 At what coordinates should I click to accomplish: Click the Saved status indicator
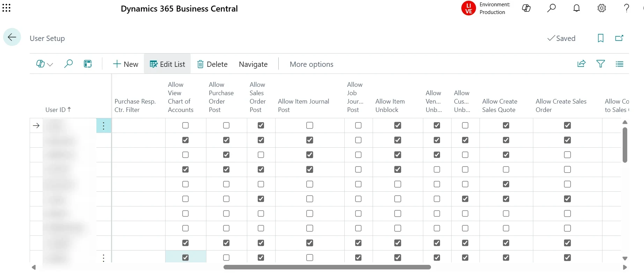561,38
